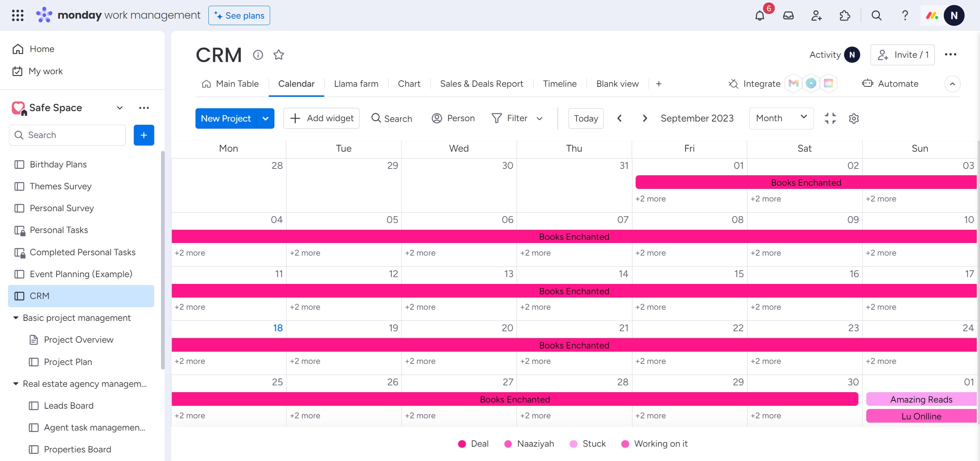
Task: Open the Sales & Deals Report tab
Action: pos(481,84)
